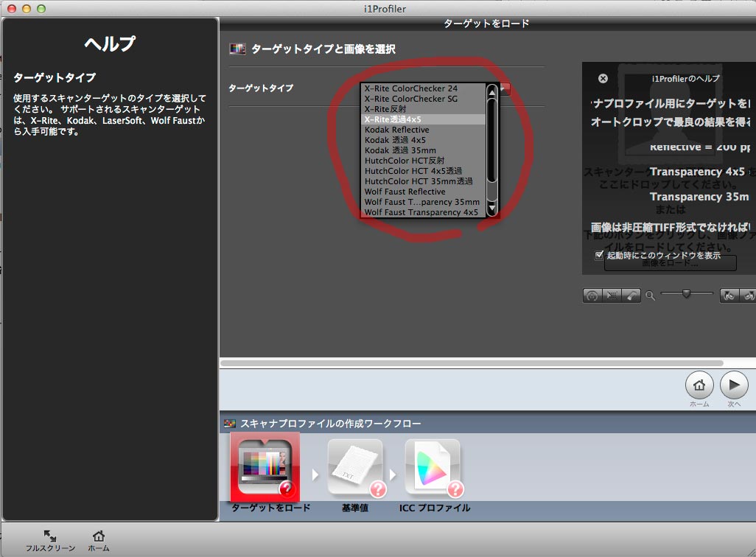Click the magnifying glass zoom icon

[651, 295]
